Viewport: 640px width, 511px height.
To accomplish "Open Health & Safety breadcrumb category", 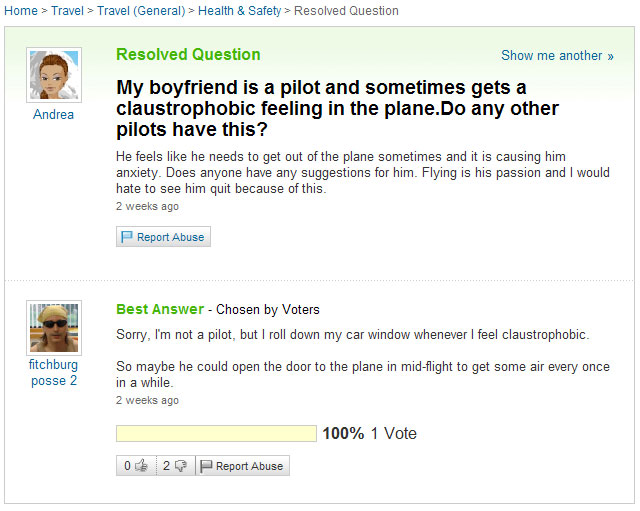I will pyautogui.click(x=239, y=11).
